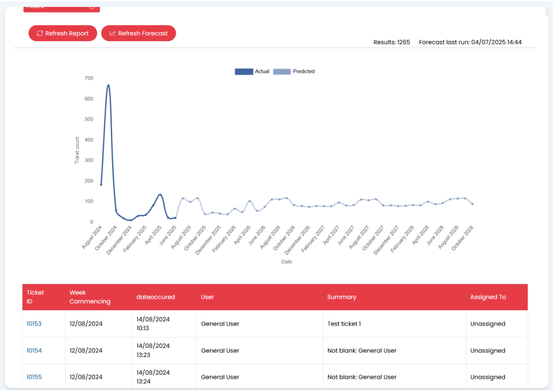Select the Test ticket 1 summary cell
The height and width of the screenshot is (392, 554).
pyautogui.click(x=344, y=324)
